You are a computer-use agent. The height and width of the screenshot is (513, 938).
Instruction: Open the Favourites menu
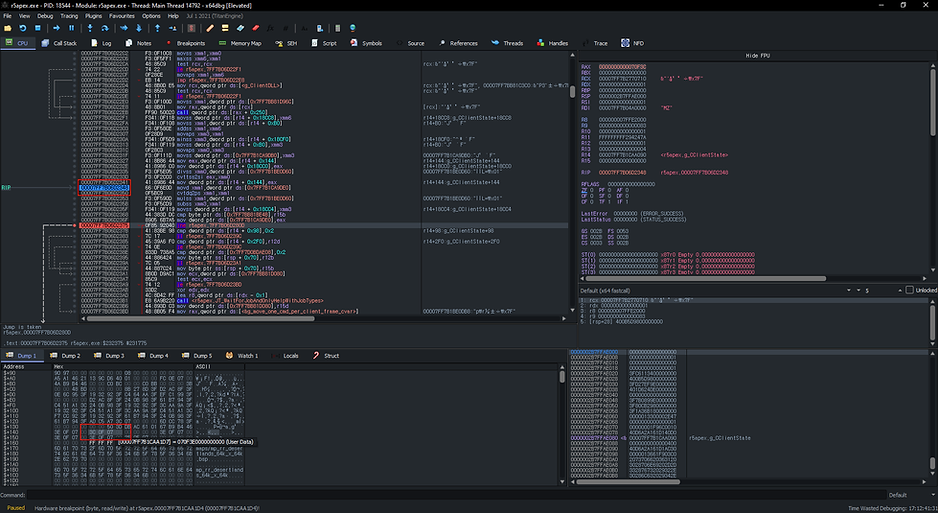click(121, 16)
